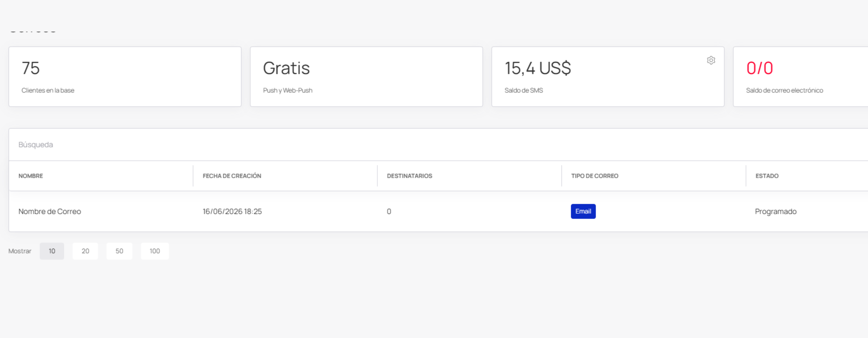Sort by NOMBRE column header

pos(31,176)
